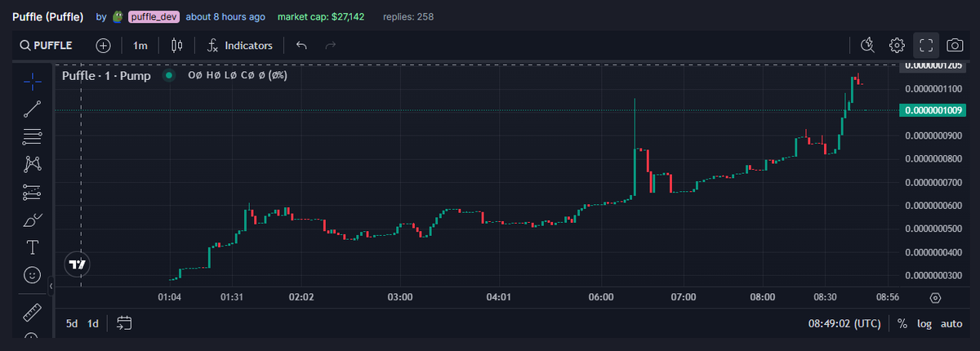Open the go to date calendar
The image size is (980, 351).
(x=124, y=323)
